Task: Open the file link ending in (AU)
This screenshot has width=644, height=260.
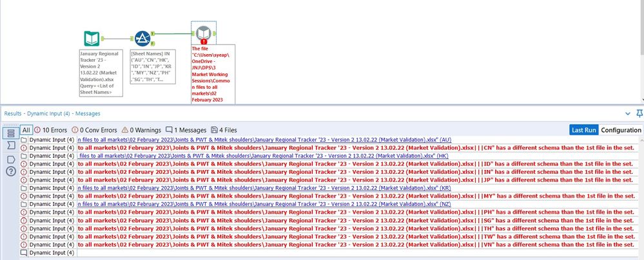Action: (x=264, y=140)
